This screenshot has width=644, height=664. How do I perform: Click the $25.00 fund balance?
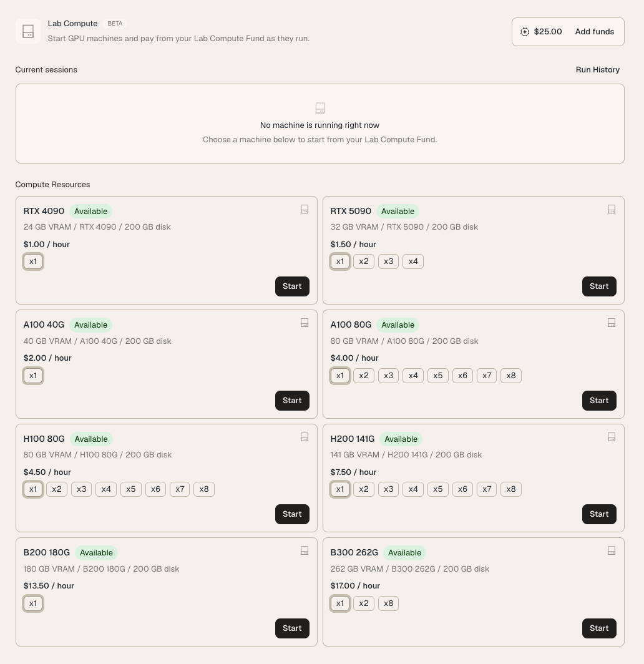pyautogui.click(x=548, y=32)
